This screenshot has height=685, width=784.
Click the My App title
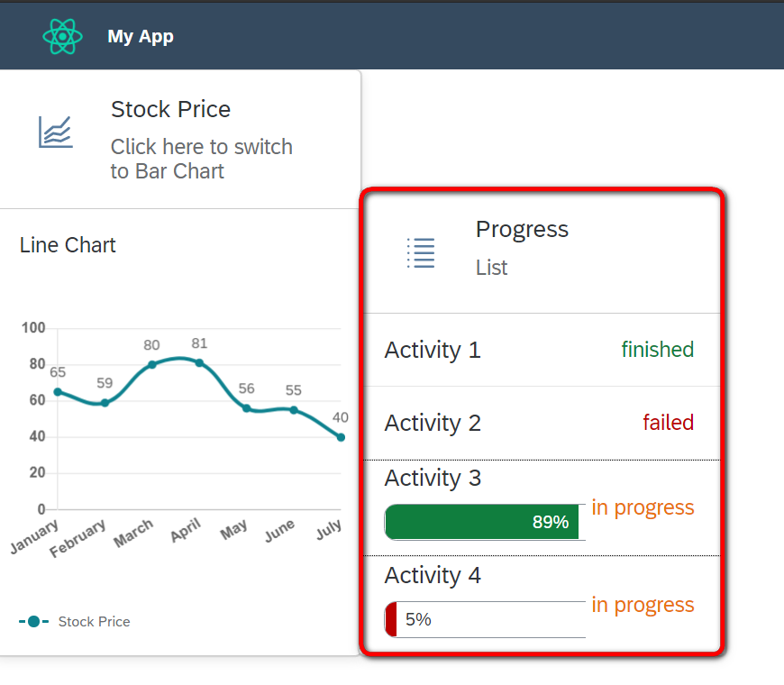coord(141,37)
